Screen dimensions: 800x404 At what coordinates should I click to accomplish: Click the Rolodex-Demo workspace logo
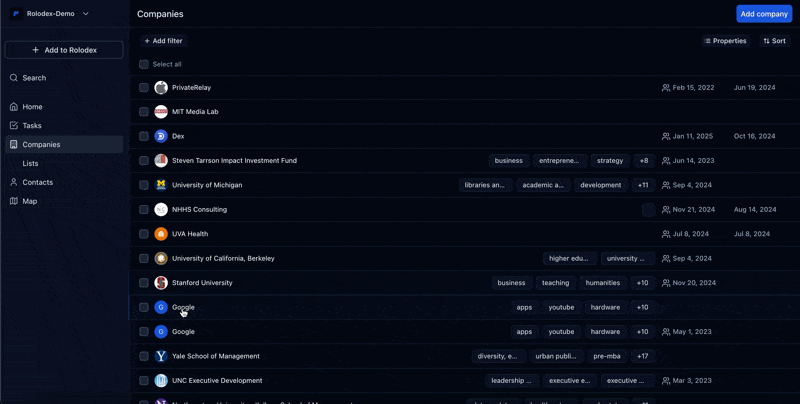(x=16, y=14)
